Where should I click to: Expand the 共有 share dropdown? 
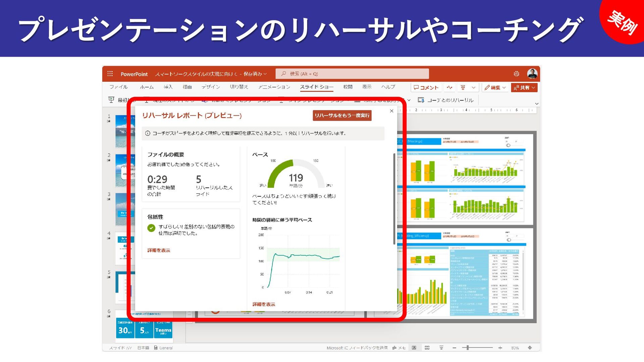533,87
